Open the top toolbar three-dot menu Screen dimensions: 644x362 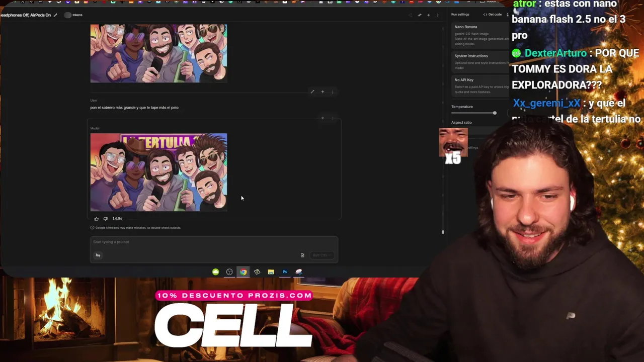[438, 15]
